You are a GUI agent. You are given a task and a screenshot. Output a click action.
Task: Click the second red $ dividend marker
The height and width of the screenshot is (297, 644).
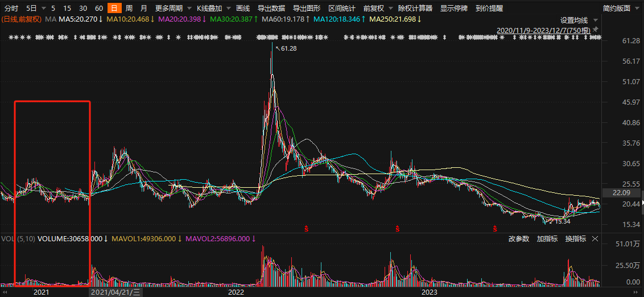point(397,229)
